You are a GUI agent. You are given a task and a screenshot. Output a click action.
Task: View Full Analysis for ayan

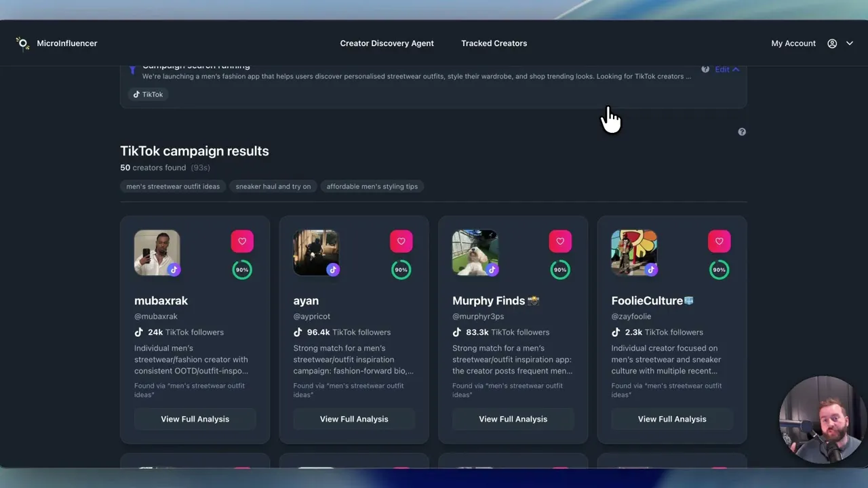tap(354, 419)
